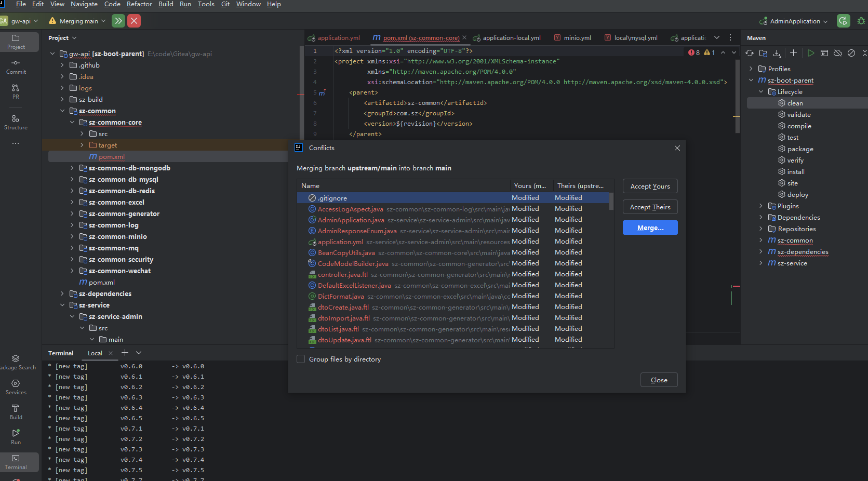The height and width of the screenshot is (481, 868).
Task: Open the Refactor menu
Action: pos(139,4)
